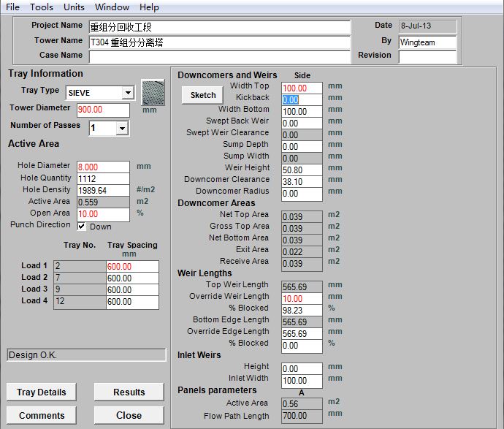This screenshot has width=504, height=429.
Task: Focus the empty Case Name field
Action: pyautogui.click(x=220, y=57)
